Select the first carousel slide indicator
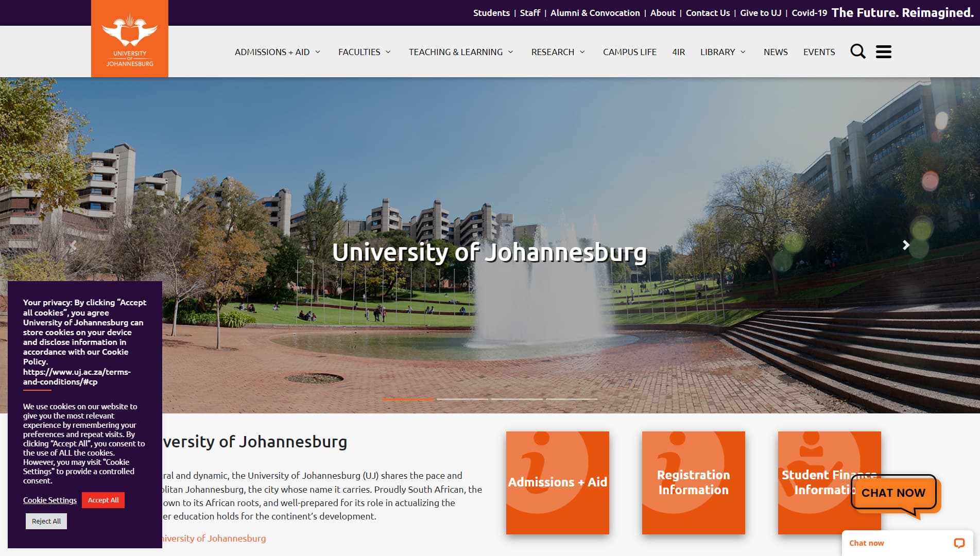This screenshot has height=556, width=980. tap(408, 399)
